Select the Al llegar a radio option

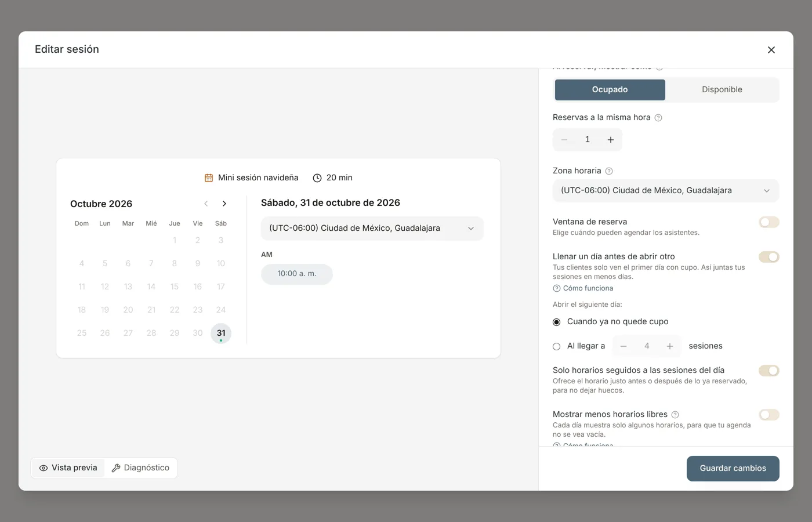[557, 346]
